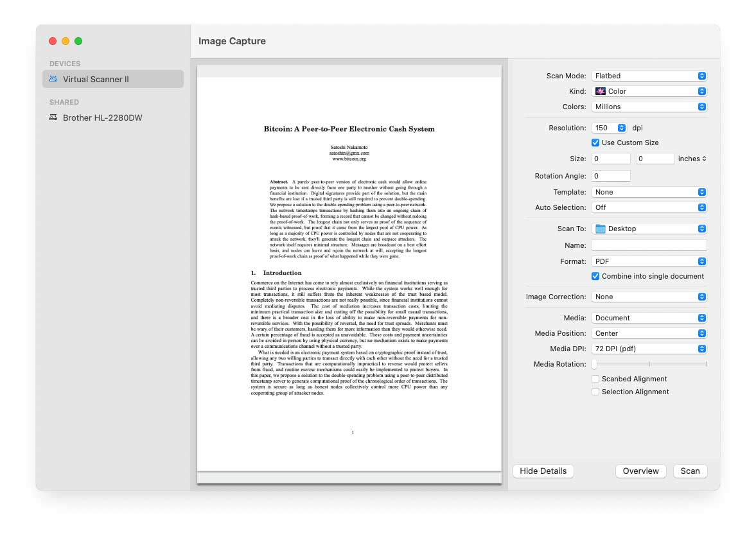
Task: Enable Selection Alignment checkbox
Action: point(595,392)
